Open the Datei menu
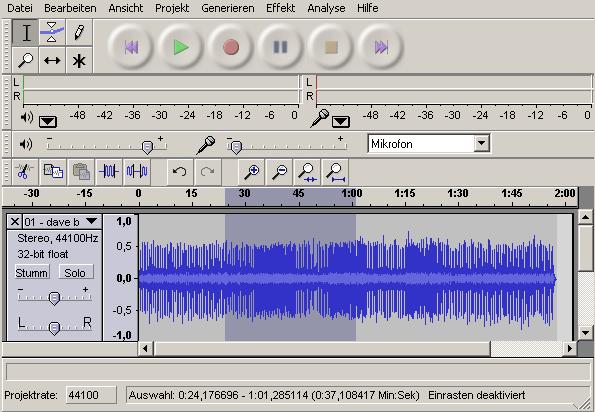595x412 pixels. [x=20, y=8]
